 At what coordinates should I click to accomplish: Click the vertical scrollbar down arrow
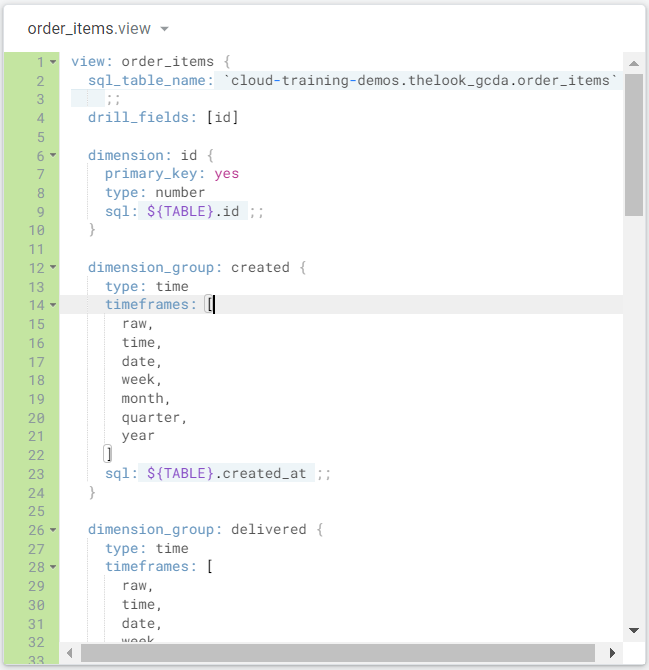(633, 630)
